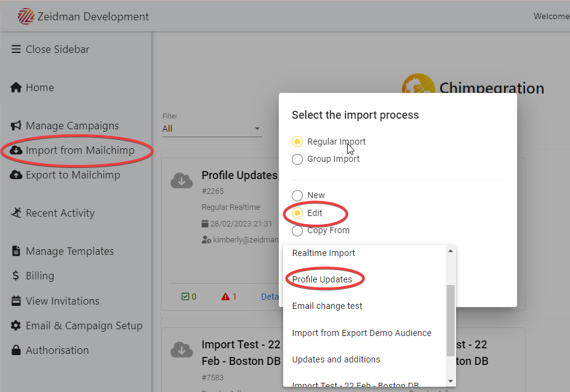Select the Regular Import radio button
Viewport: 570px width, 392px height.
click(297, 142)
